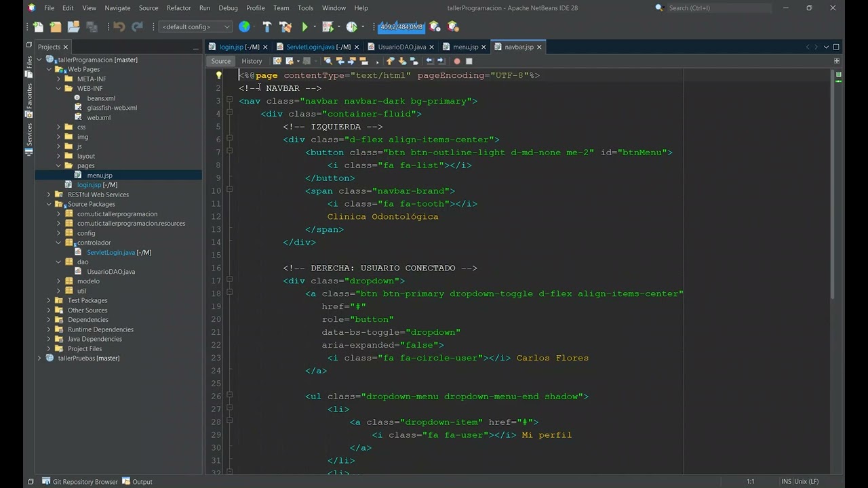Toggle Highlight Search in the editor toolbar
This screenshot has height=488, width=868.
[x=363, y=61]
